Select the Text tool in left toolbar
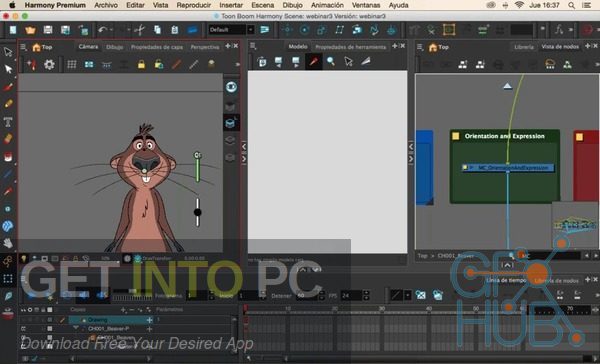 click(8, 122)
